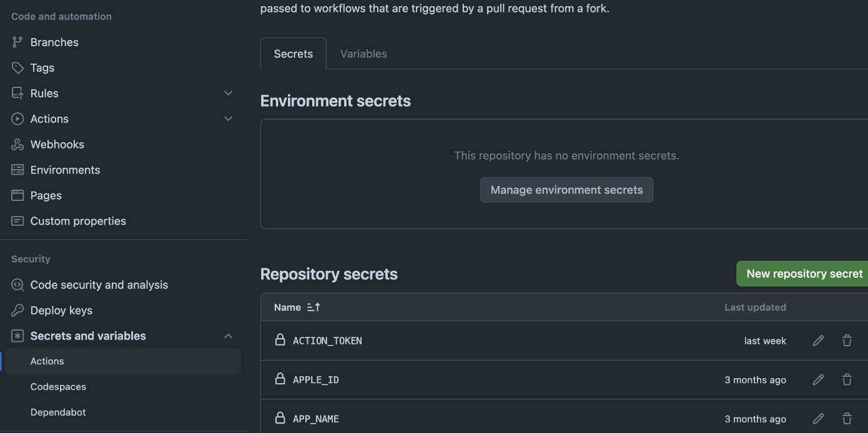Click the Deploy keys key icon
The height and width of the screenshot is (433, 868).
[x=17, y=310]
